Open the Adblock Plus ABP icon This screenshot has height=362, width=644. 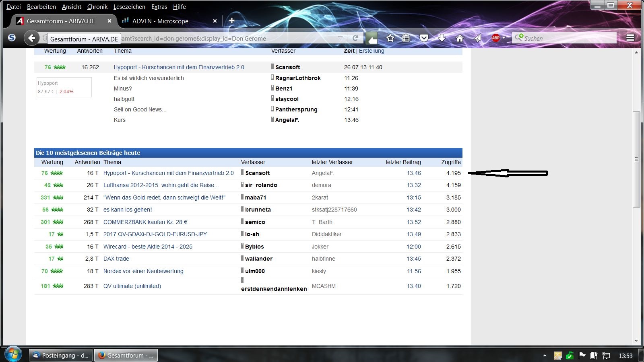click(x=495, y=38)
